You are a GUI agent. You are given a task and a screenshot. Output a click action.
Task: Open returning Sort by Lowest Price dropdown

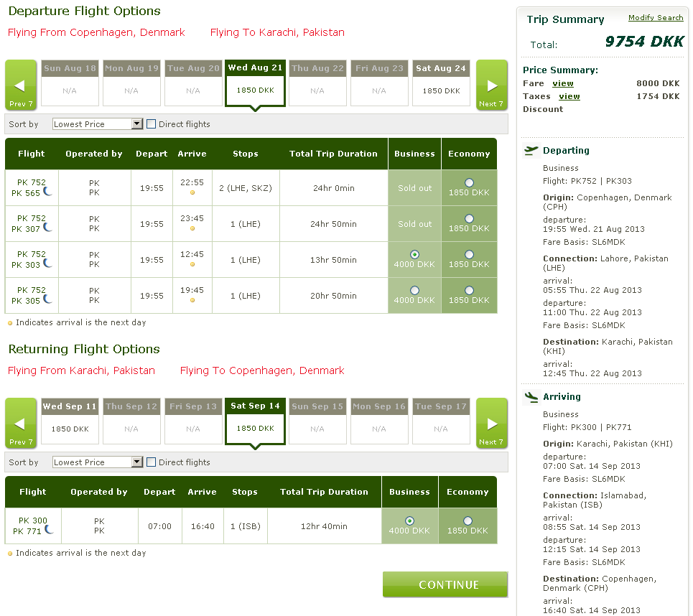pyautogui.click(x=98, y=462)
